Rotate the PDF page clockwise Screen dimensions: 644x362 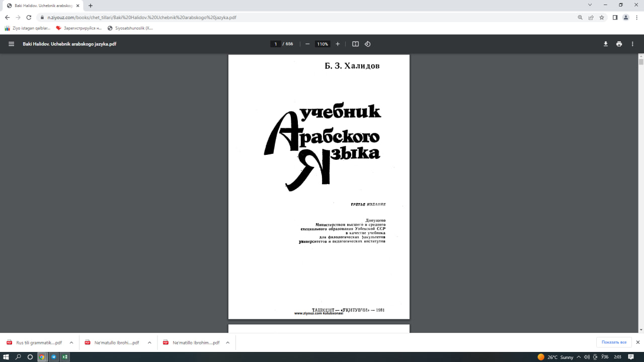click(x=367, y=44)
